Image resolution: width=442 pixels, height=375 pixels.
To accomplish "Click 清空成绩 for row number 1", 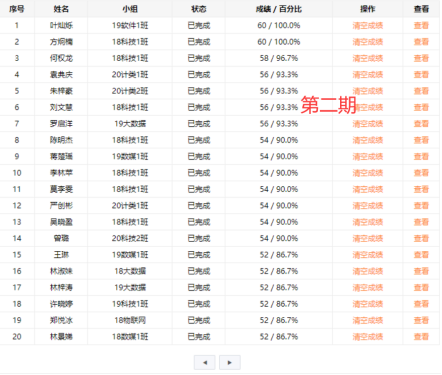I will 368,25.
